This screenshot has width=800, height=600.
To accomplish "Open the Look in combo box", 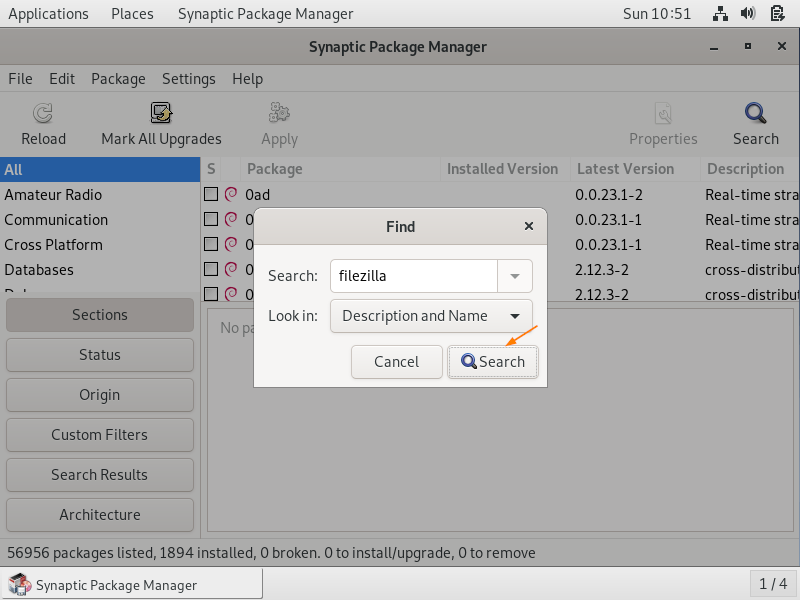I will 431,316.
